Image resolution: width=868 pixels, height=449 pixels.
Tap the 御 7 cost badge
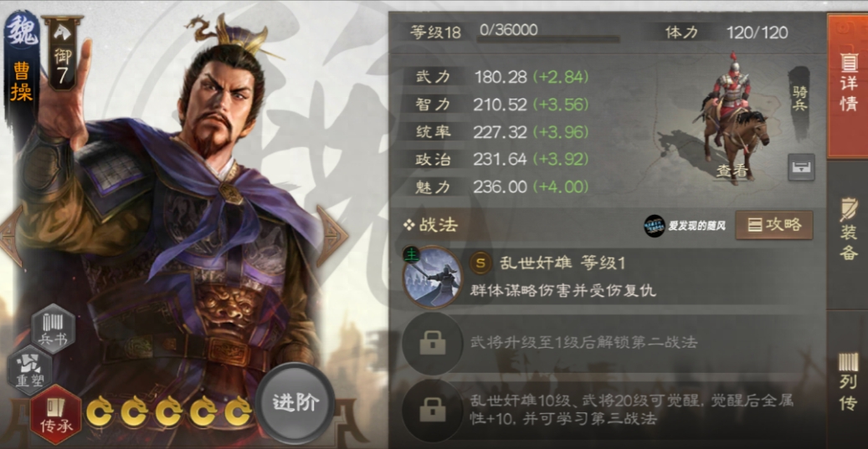point(62,54)
